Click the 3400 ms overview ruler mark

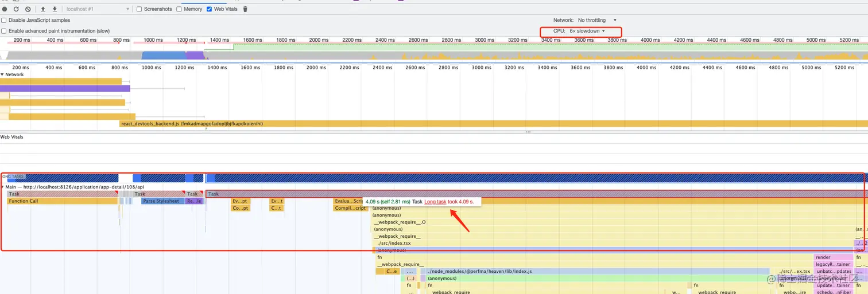click(x=551, y=40)
